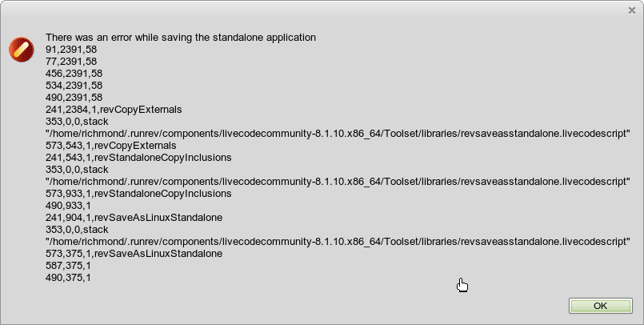Click the OK button
This screenshot has width=644, height=325.
pos(600,306)
